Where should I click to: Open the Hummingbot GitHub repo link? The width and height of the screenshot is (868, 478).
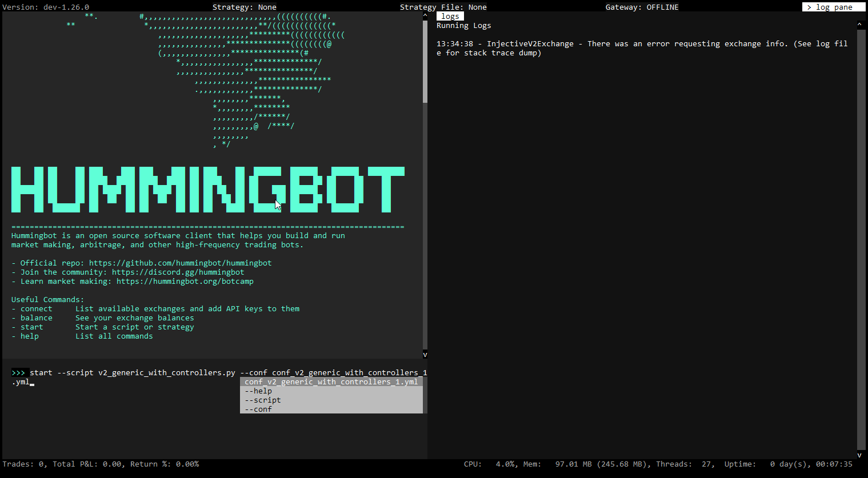point(181,262)
